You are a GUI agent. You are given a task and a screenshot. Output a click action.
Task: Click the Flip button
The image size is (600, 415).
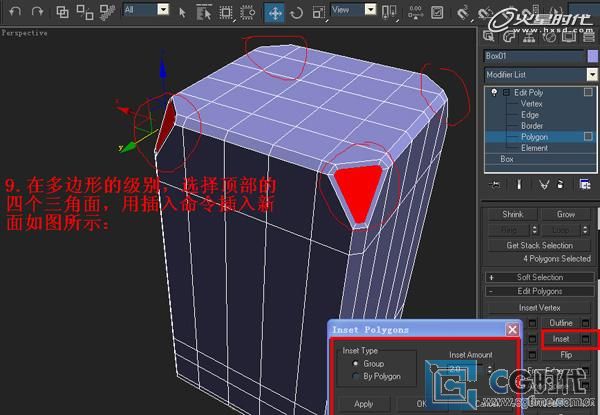[x=566, y=355]
